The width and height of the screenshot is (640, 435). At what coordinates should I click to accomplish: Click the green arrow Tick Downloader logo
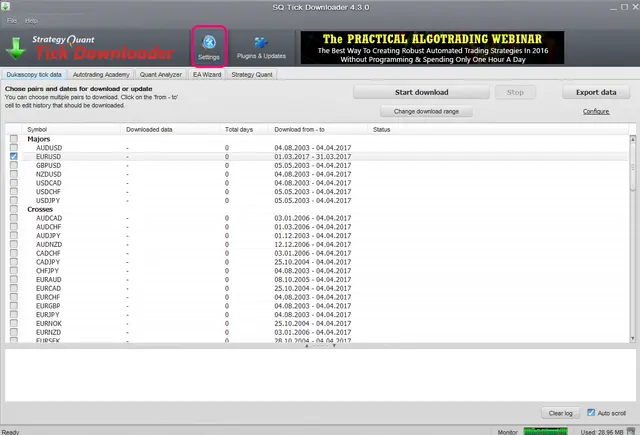coord(16,49)
